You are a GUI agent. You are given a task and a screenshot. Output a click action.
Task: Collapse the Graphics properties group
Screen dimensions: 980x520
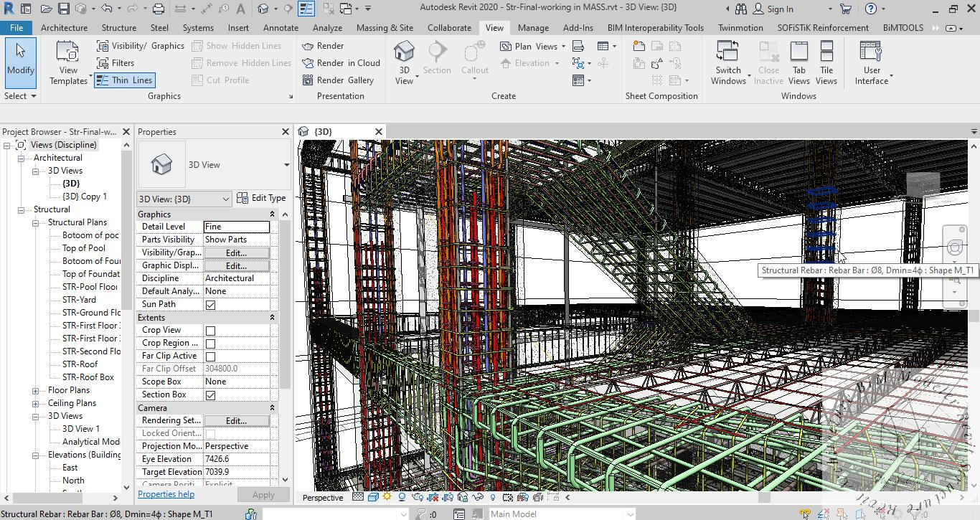pyautogui.click(x=272, y=214)
